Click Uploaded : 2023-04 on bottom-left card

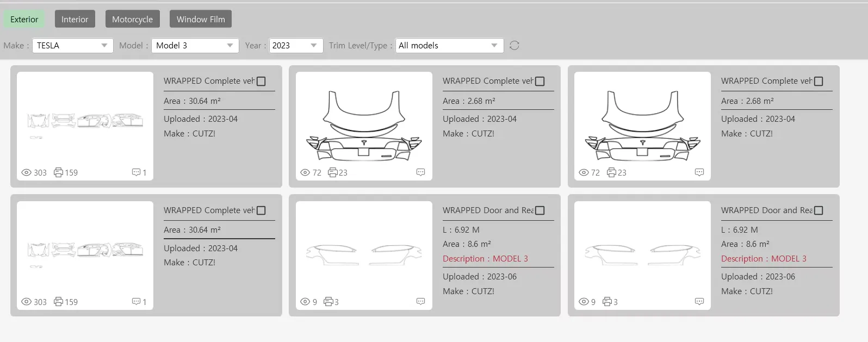tap(201, 248)
